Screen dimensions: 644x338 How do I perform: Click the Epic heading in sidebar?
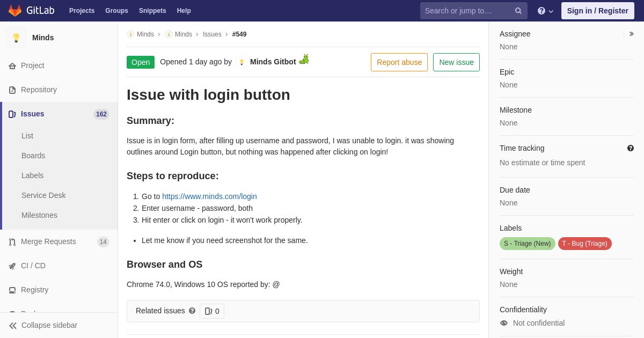click(507, 72)
